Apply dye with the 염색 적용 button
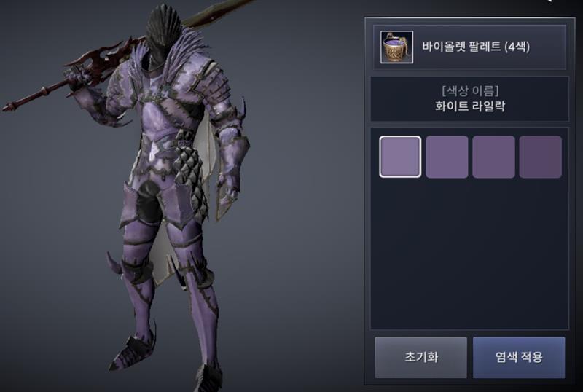This screenshot has height=392, width=583. pyautogui.click(x=519, y=358)
